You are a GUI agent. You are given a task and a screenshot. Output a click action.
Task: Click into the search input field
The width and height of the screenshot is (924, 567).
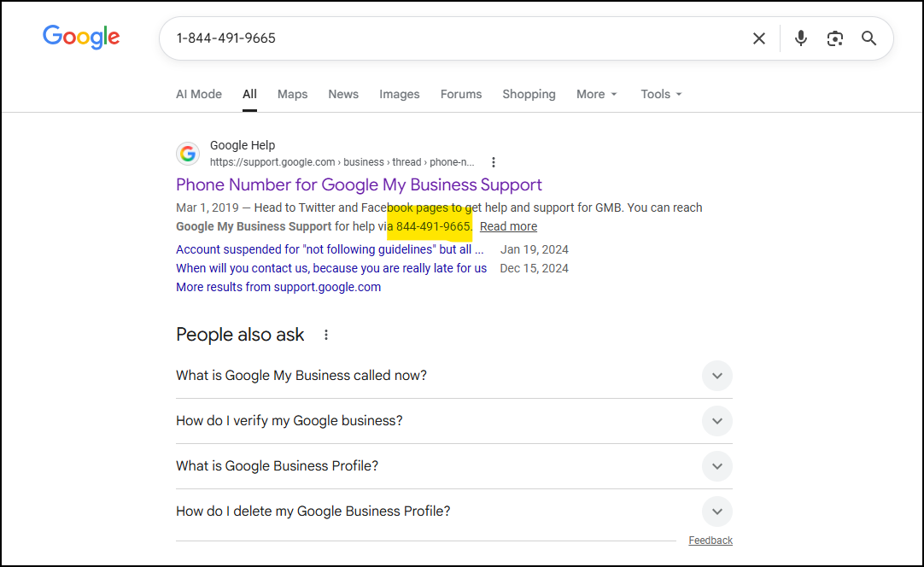(453, 38)
